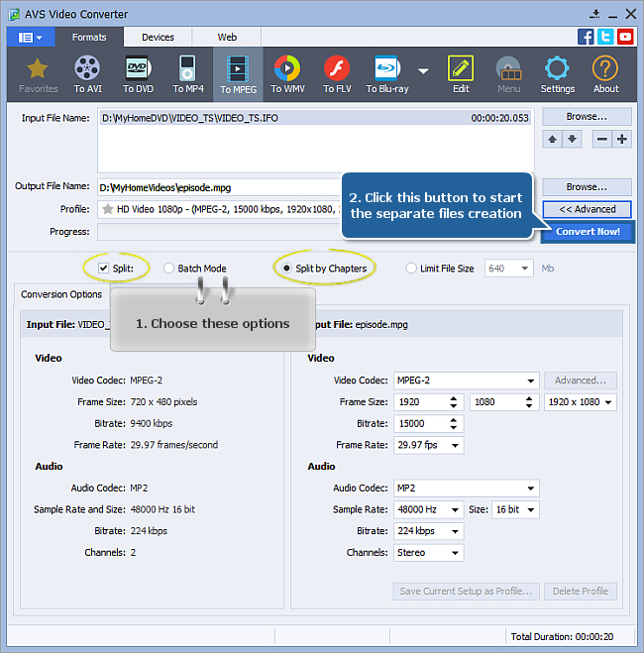Viewport: 644px width, 653px height.
Task: Expand more formats toolbar arrow
Action: (x=423, y=71)
